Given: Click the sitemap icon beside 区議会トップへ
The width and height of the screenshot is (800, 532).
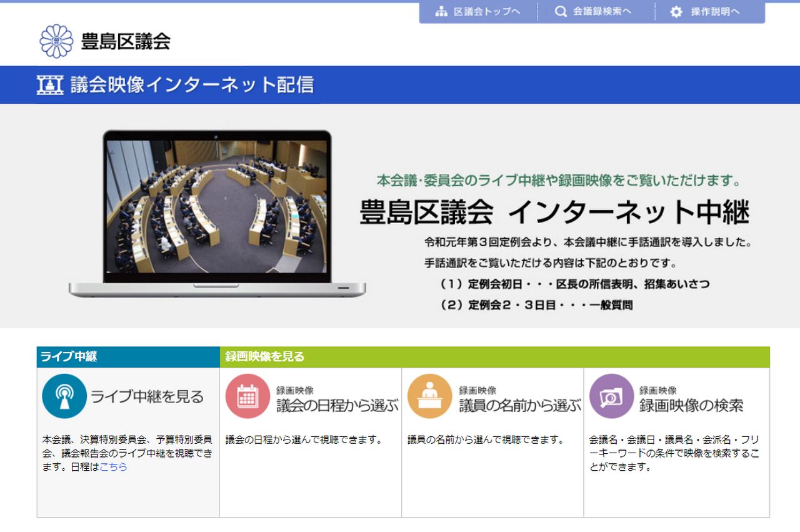Looking at the screenshot, I should (441, 12).
